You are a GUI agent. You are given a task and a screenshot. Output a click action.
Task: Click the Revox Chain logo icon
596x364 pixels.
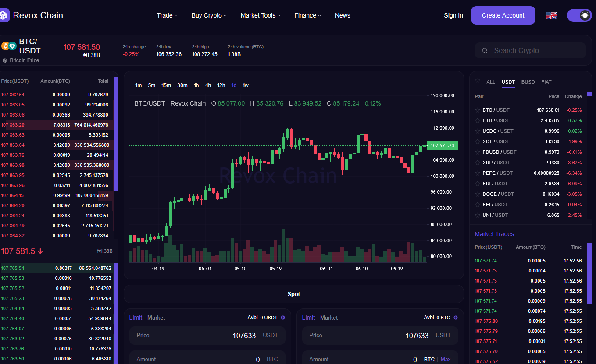[x=4, y=15]
